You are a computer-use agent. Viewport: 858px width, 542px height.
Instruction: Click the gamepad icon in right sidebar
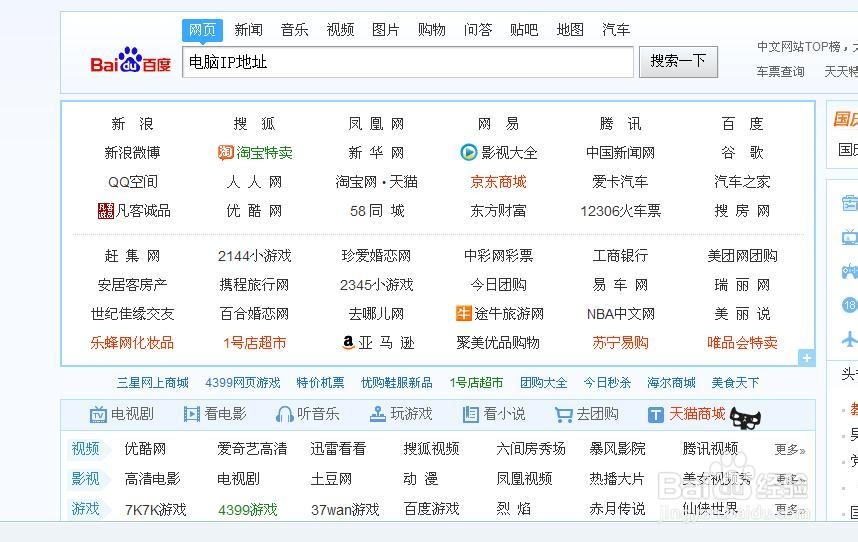coord(850,271)
